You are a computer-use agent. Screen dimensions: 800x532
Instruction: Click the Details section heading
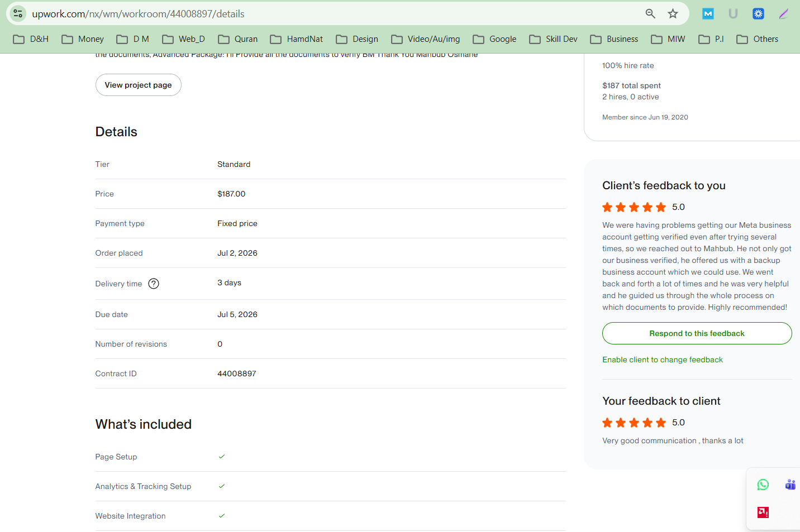coord(116,132)
